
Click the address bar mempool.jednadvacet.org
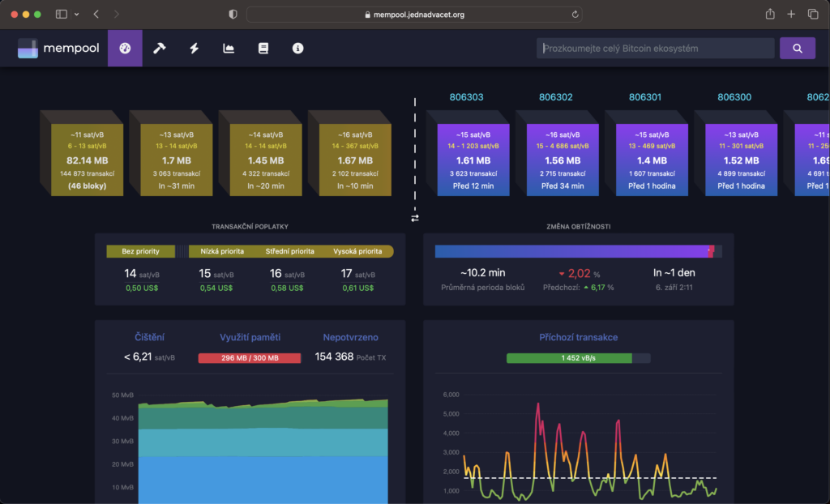[414, 15]
